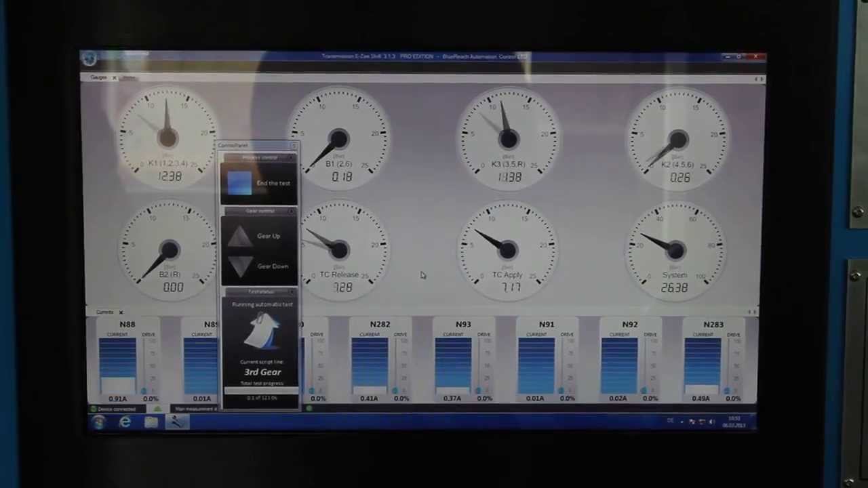868x488 pixels.
Task: Click the Main measurement status bar entry
Action: (x=196, y=409)
